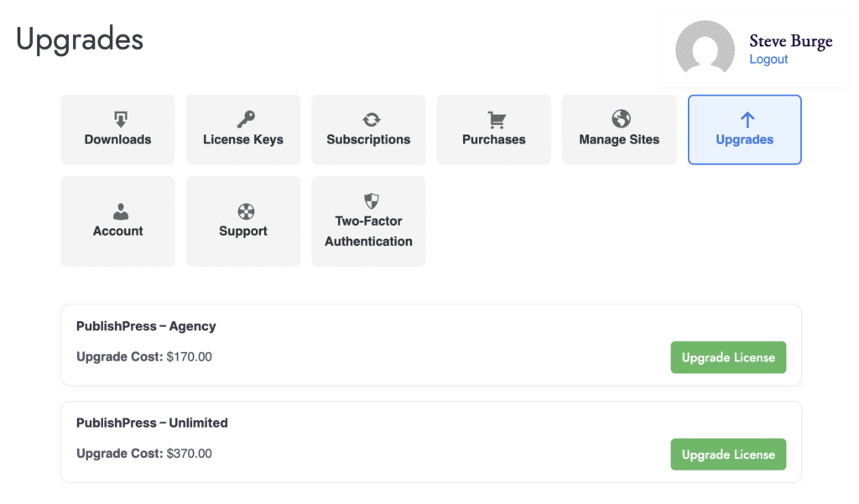
Task: Click the $370.00 upgrade cost text
Action: click(x=190, y=454)
